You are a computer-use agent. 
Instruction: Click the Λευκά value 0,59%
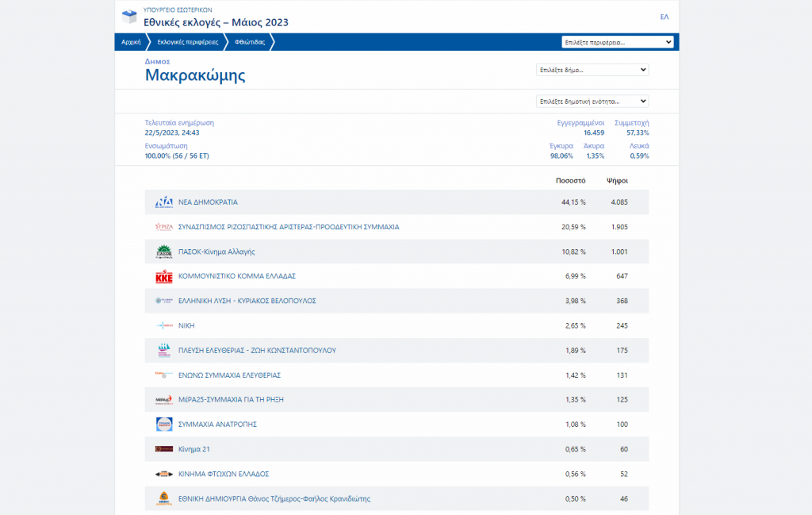639,156
